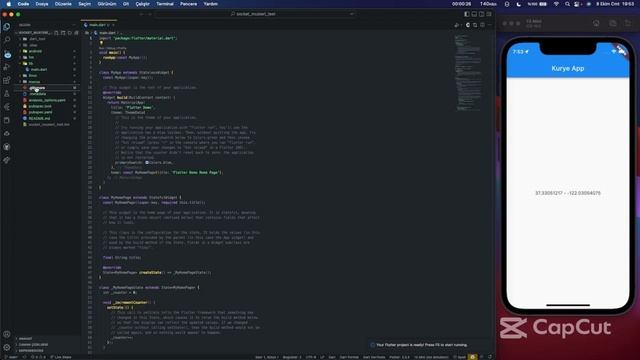Open macOS Spotlight search icon
Viewport: 640px width, 360px height.
coord(567,4)
